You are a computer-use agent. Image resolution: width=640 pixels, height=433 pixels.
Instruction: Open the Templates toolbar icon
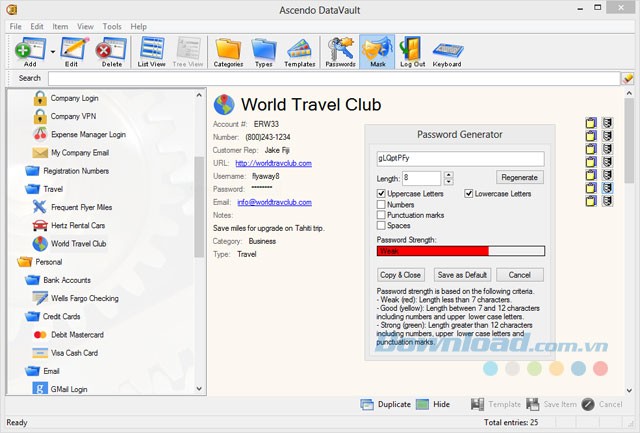pos(300,47)
